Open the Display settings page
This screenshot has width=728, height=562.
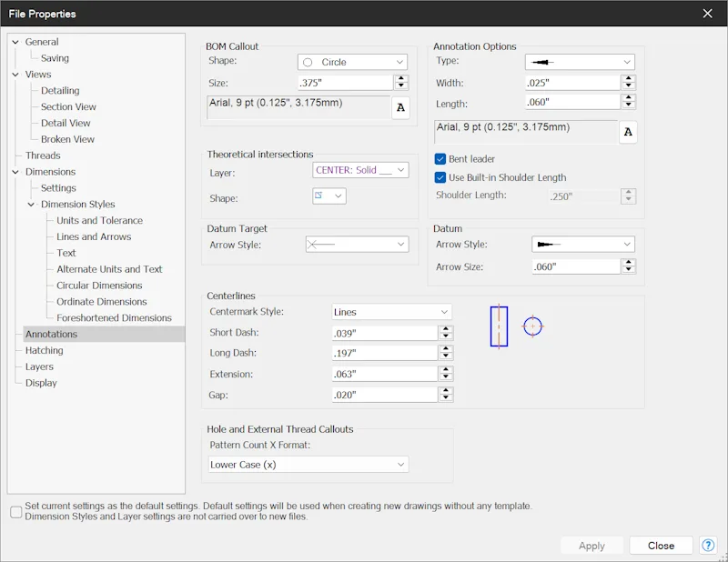[41, 383]
